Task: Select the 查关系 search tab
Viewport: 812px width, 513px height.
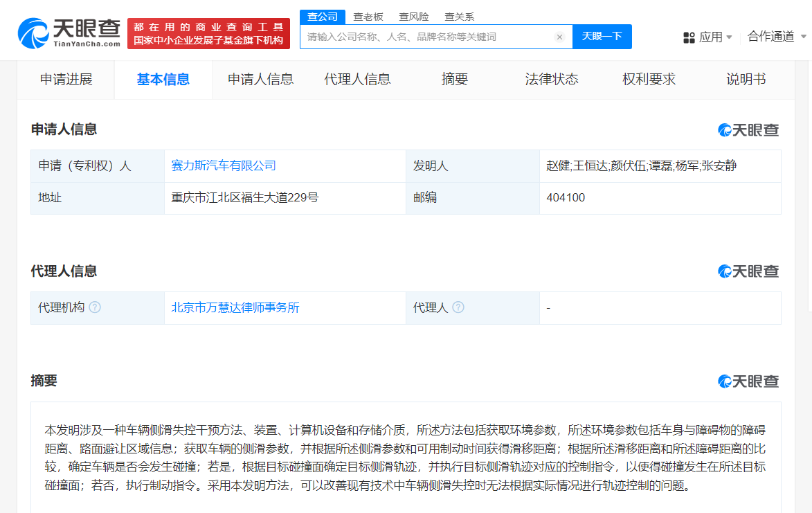Action: coord(460,17)
